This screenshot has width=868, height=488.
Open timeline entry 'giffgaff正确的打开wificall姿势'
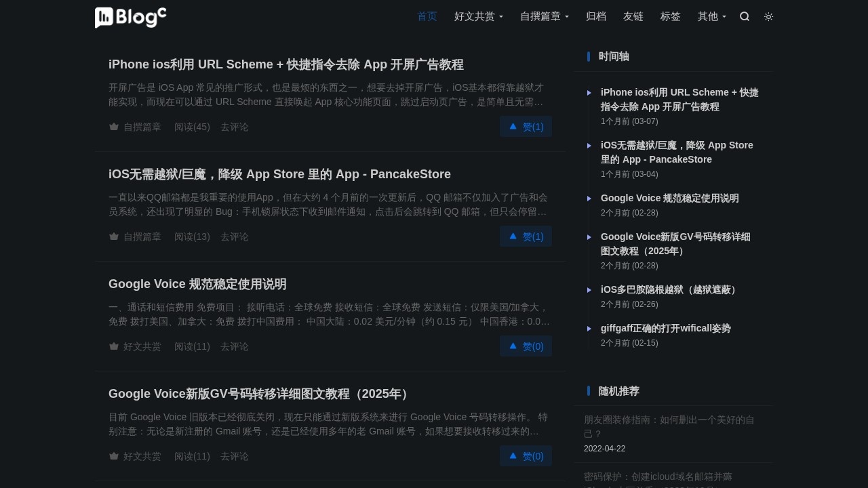pyautogui.click(x=666, y=328)
